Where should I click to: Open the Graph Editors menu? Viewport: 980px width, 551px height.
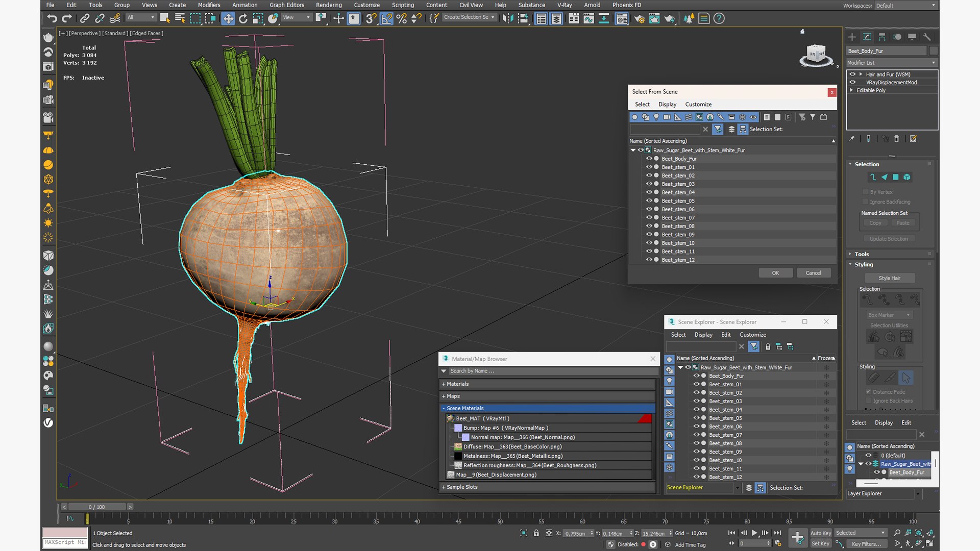287,5
